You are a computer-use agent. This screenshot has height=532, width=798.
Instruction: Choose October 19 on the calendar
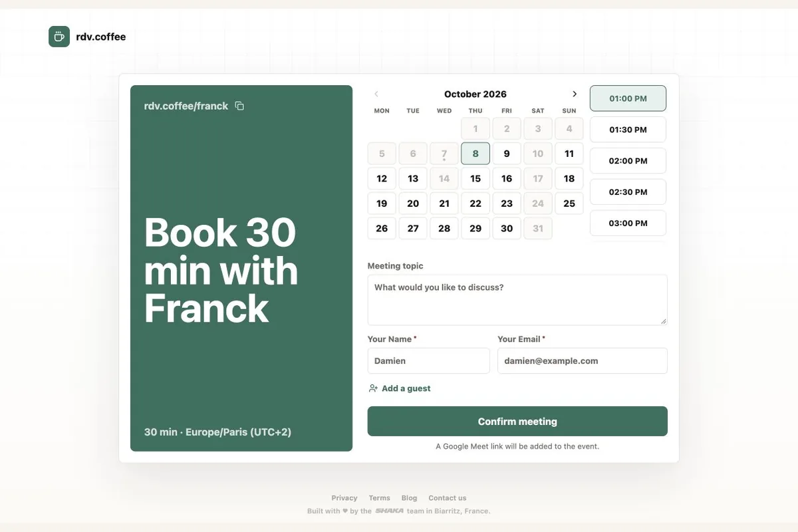point(382,203)
